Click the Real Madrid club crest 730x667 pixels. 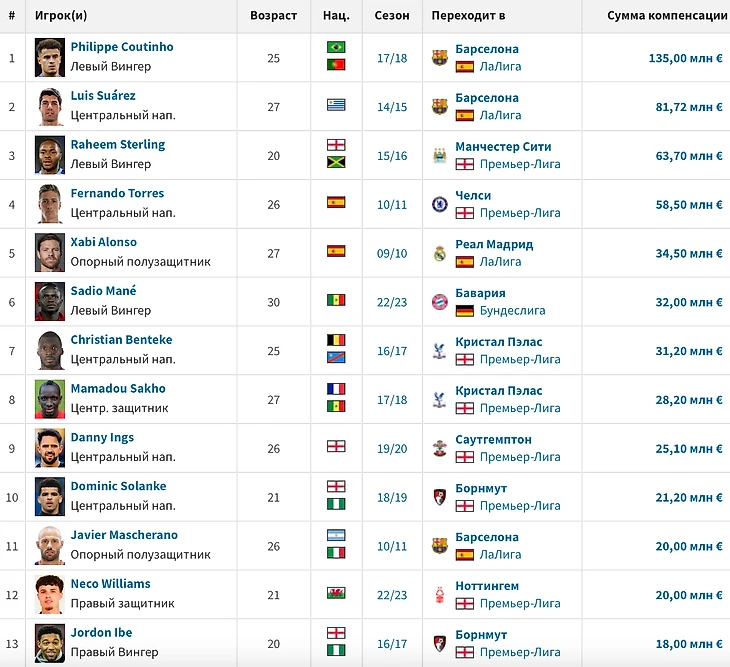pyautogui.click(x=439, y=253)
